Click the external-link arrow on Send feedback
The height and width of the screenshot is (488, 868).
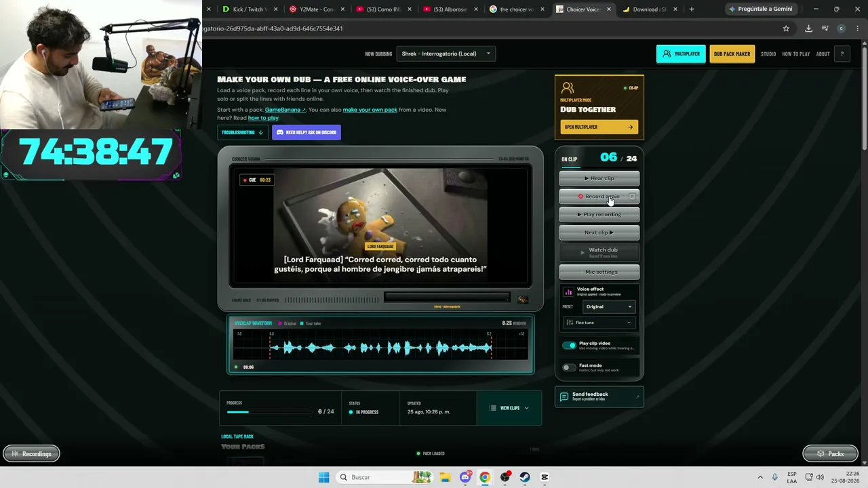pyautogui.click(x=637, y=396)
